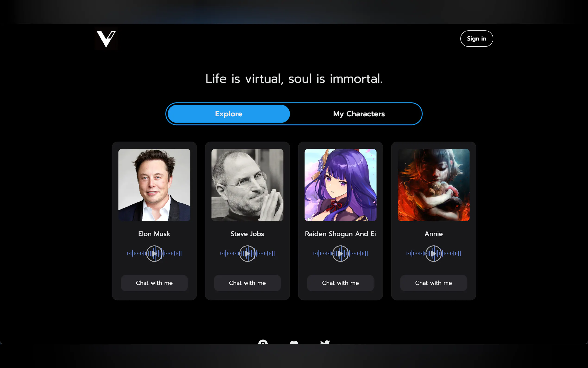Select the Raiden Shogun anime thumbnail
This screenshot has width=588, height=368.
point(340,185)
